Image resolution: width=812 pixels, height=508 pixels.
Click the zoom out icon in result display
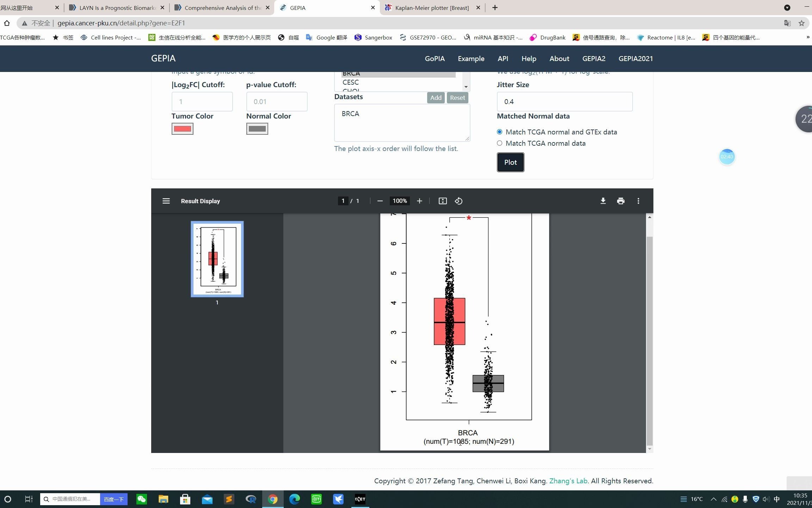[x=380, y=201]
